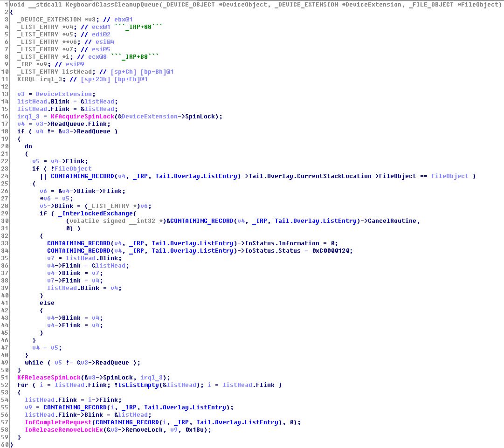The image size is (504, 448).
Task: Click the IofCompleteRequest function call
Action: point(58,422)
